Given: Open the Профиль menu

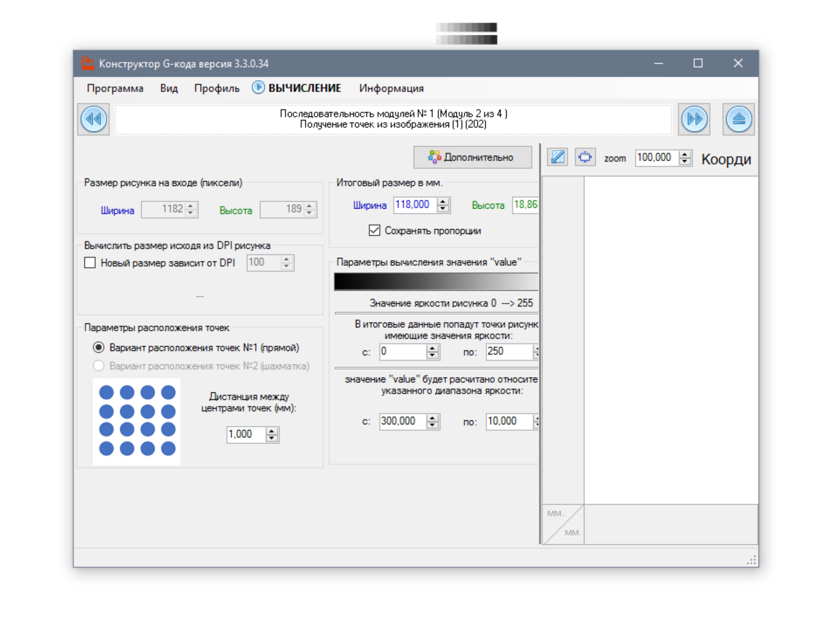Looking at the screenshot, I should (217, 88).
